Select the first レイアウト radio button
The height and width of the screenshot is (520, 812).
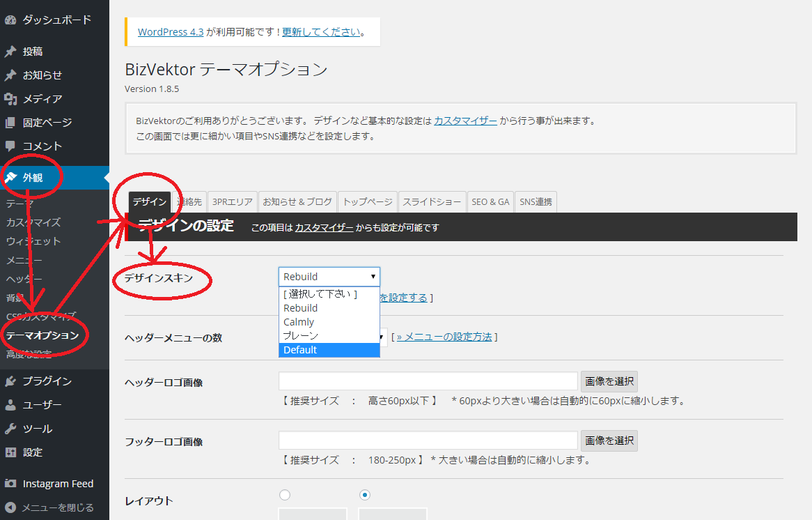(285, 495)
